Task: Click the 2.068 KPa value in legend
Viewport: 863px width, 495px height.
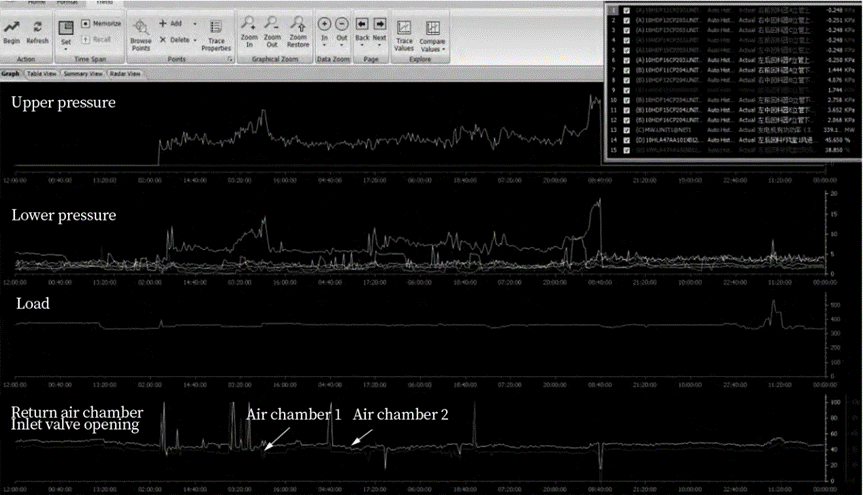Action: coord(841,120)
